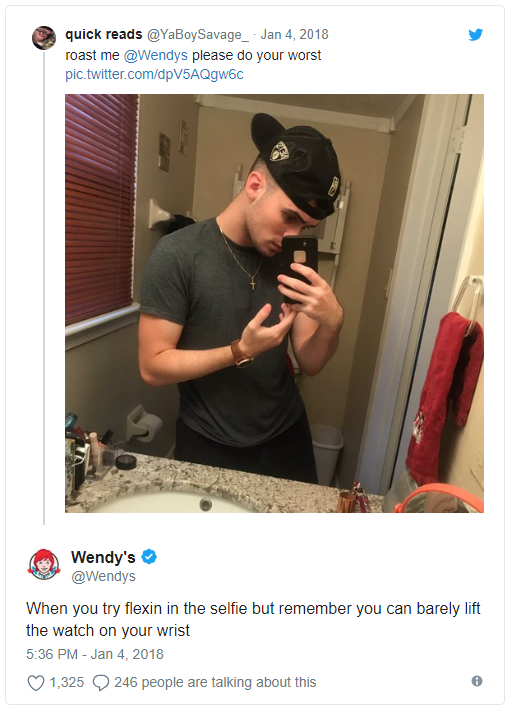The width and height of the screenshot is (517, 712).
Task: Click the Wendy's account name
Action: [x=103, y=557]
